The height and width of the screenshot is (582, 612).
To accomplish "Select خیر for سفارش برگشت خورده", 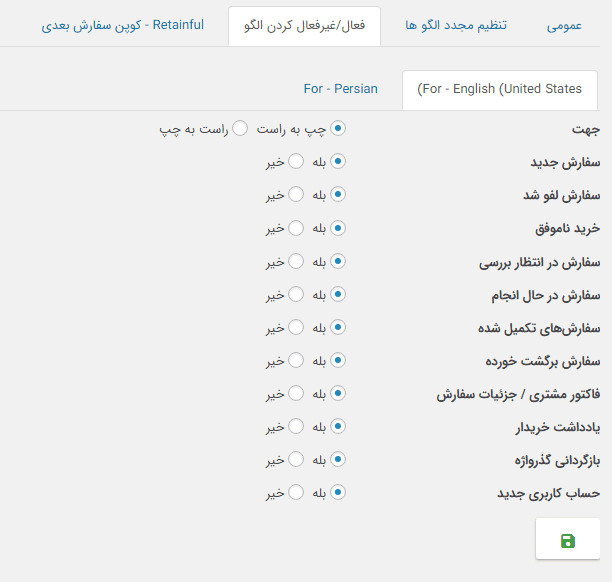I will (x=296, y=360).
